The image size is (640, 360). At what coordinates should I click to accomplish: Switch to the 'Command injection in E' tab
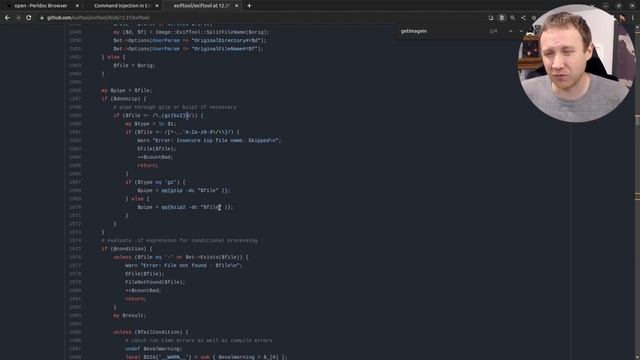tap(122, 6)
